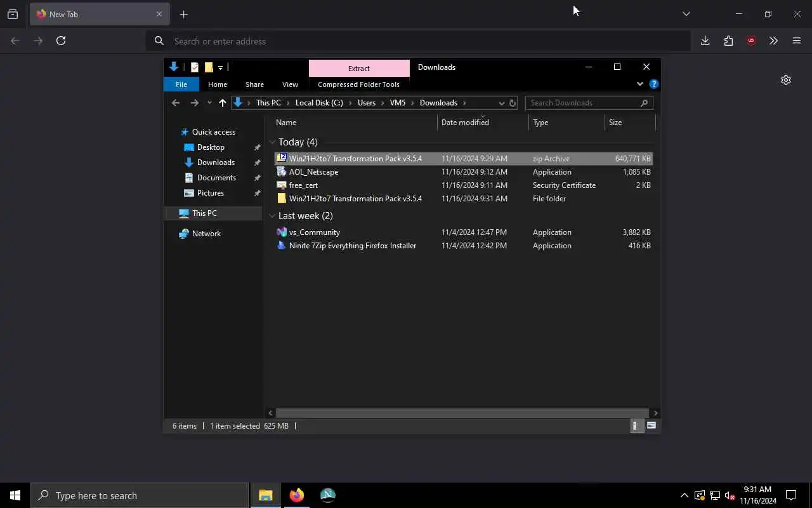Go forward in Explorer navigation
This screenshot has height=508, width=812.
click(194, 103)
